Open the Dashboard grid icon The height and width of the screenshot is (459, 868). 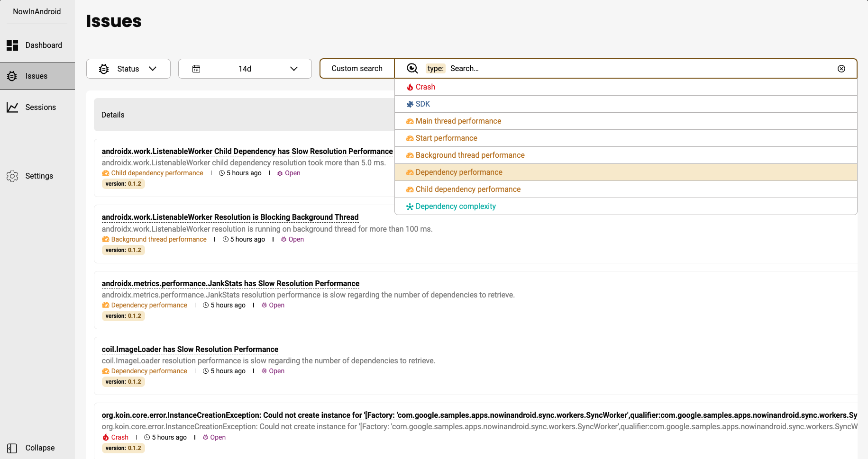(x=12, y=45)
